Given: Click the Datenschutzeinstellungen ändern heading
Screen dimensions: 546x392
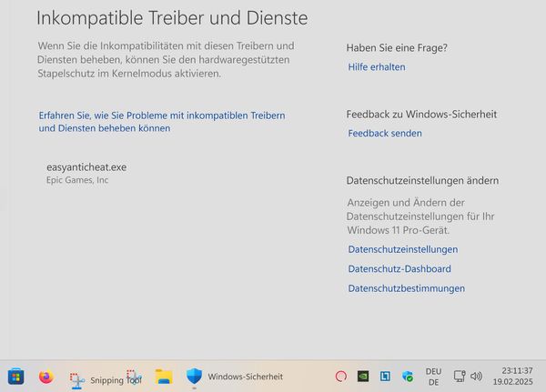Looking at the screenshot, I should click(x=422, y=180).
